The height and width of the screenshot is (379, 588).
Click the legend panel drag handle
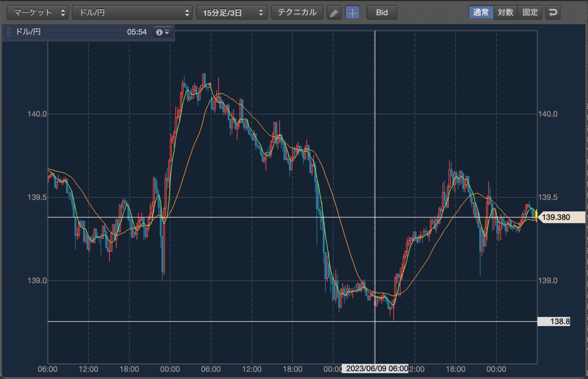click(8, 32)
